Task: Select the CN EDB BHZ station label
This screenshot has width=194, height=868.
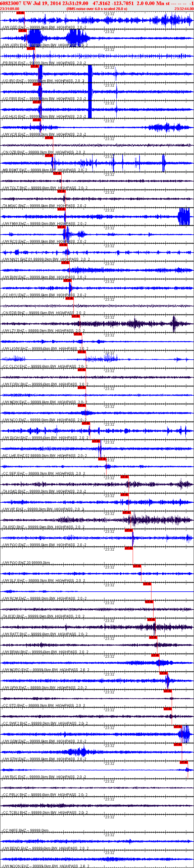Action: coord(44,313)
